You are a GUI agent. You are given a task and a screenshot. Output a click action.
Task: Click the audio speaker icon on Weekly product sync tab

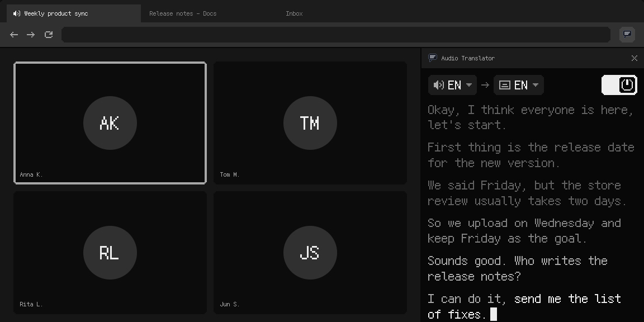pyautogui.click(x=16, y=13)
